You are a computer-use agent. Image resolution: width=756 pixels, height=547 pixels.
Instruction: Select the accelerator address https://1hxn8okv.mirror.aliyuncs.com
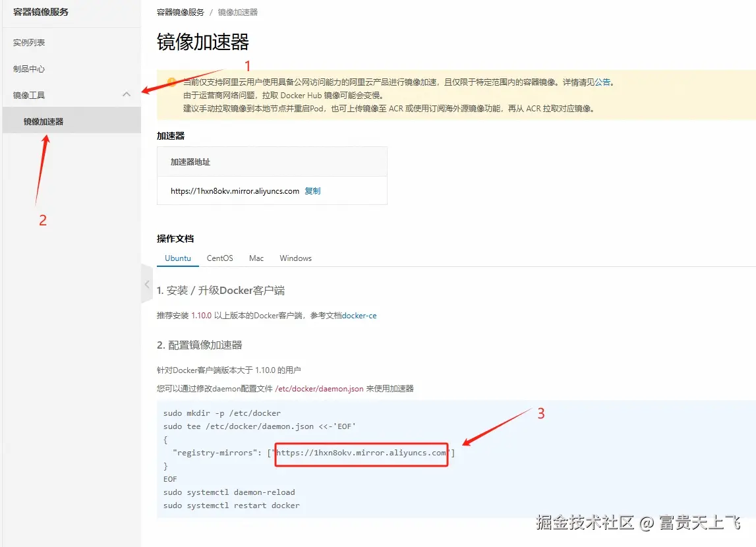pyautogui.click(x=234, y=190)
